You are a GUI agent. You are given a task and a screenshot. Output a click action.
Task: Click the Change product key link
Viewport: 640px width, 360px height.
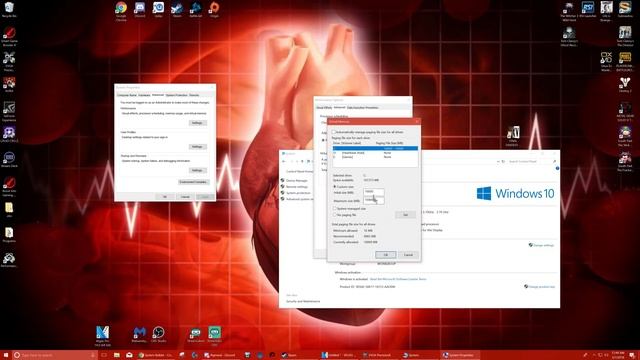542,287
